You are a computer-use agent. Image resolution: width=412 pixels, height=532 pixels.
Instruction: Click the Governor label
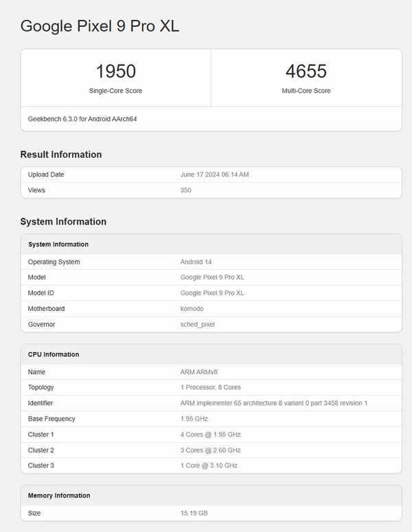[x=41, y=325]
